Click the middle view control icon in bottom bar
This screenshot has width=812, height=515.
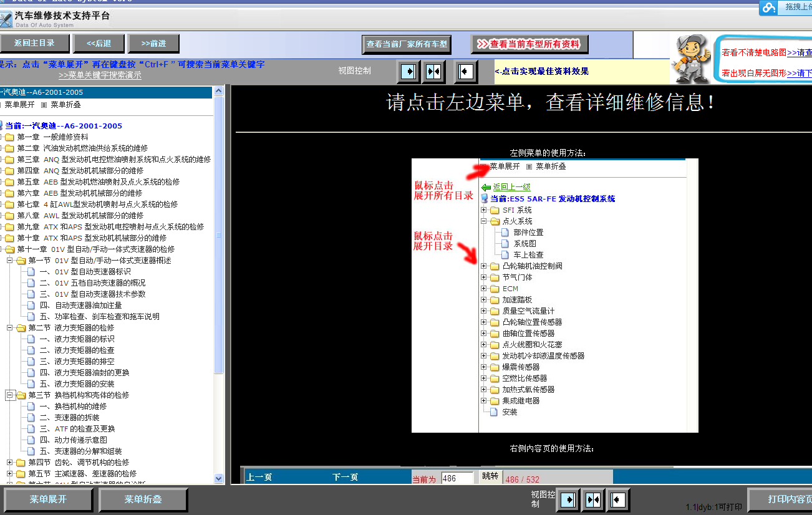[x=593, y=500]
